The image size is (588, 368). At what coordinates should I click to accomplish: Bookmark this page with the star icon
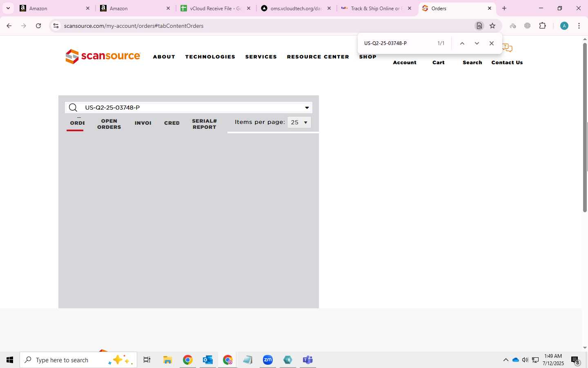492,26
